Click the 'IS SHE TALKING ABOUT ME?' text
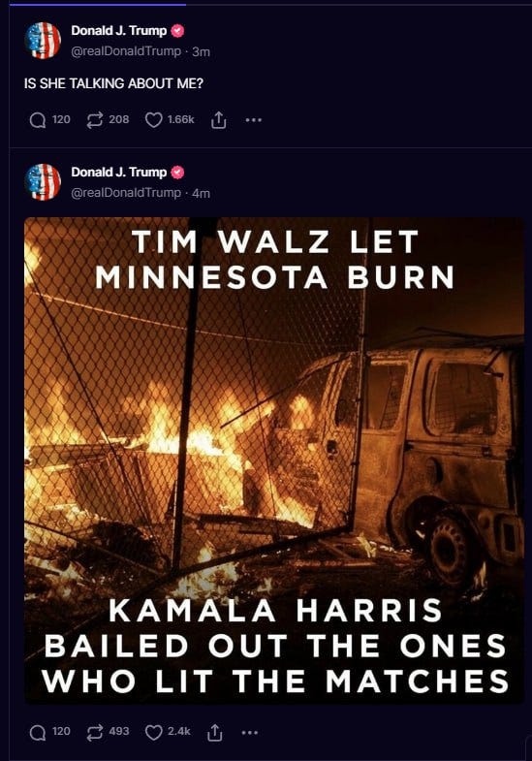The width and height of the screenshot is (532, 761). [x=113, y=83]
